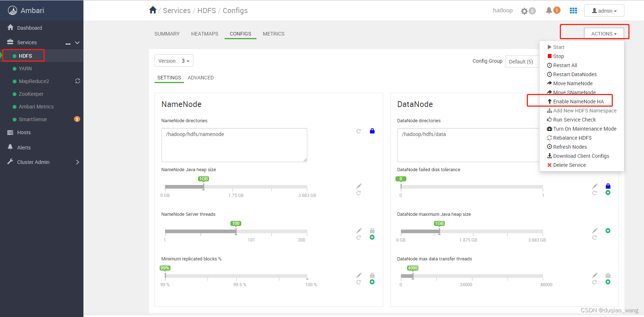The image size is (644, 317).
Task: Choose Enable NameNode HA from Actions menu
Action: 578,102
